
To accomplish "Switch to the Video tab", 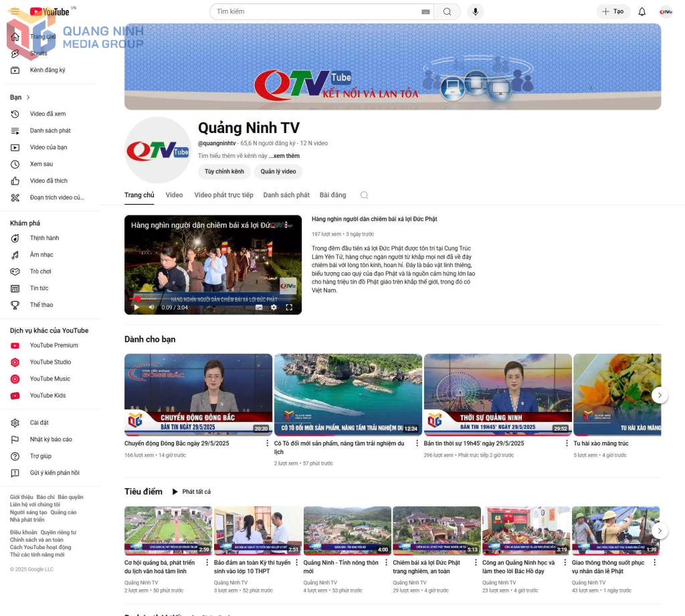I will [174, 195].
